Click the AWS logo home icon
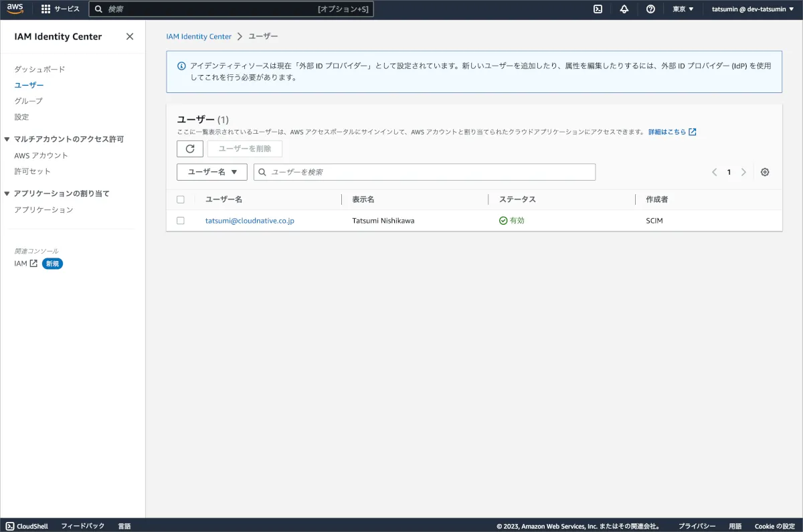The height and width of the screenshot is (532, 803). [15, 9]
